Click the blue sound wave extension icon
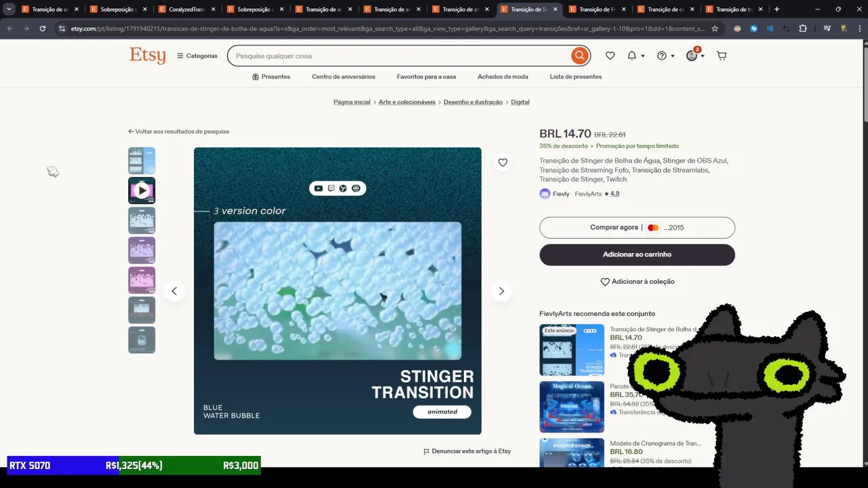This screenshot has height=488, width=868. pyautogui.click(x=770, y=28)
